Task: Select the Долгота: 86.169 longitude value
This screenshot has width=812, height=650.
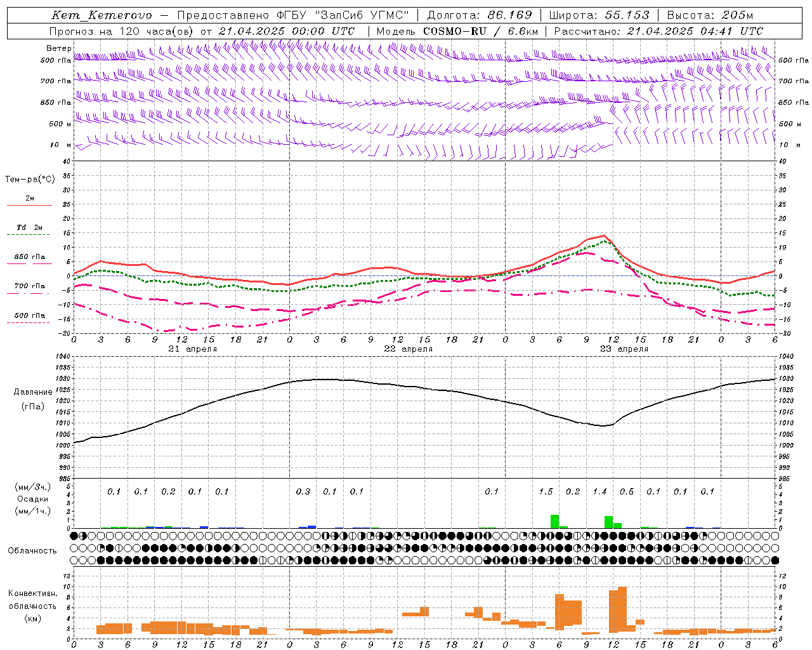Action: [480, 15]
